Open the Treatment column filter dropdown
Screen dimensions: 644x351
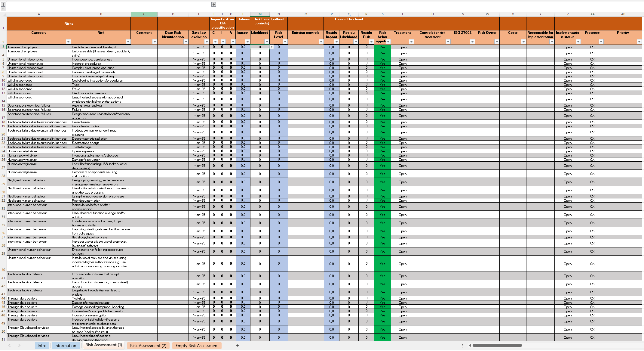411,42
